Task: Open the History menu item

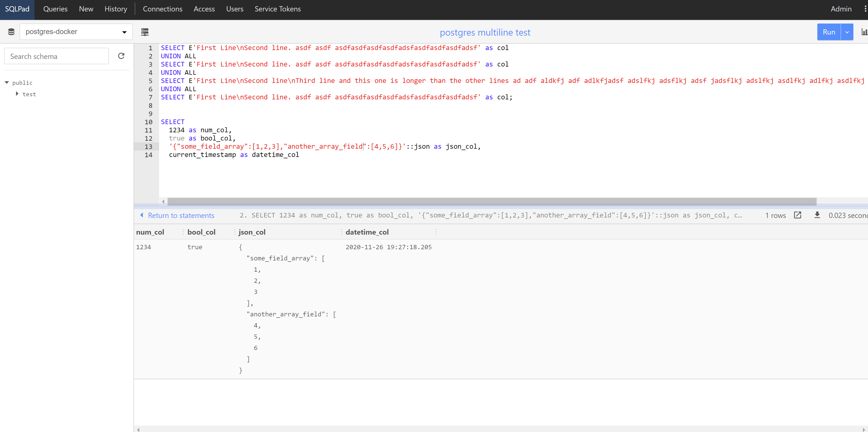Action: [116, 9]
